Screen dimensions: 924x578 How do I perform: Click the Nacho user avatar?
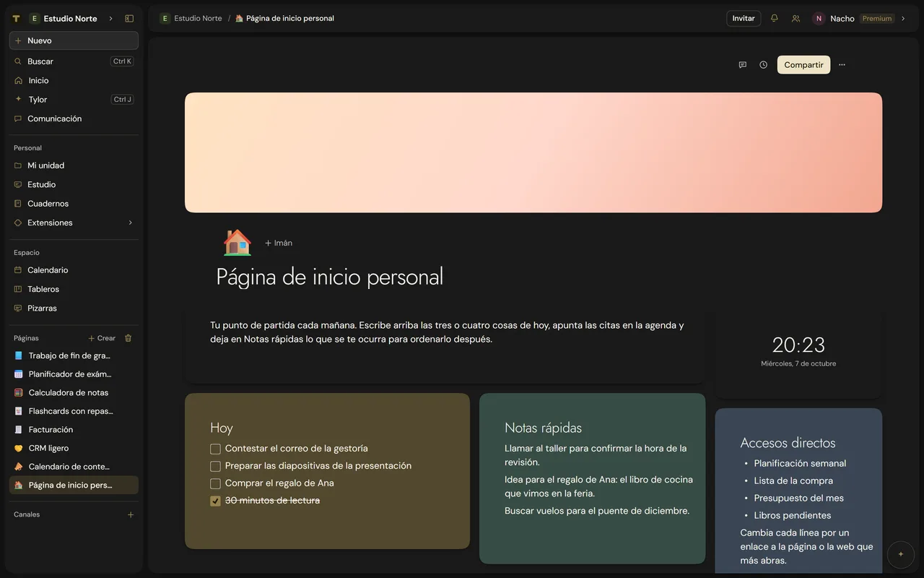pos(819,19)
